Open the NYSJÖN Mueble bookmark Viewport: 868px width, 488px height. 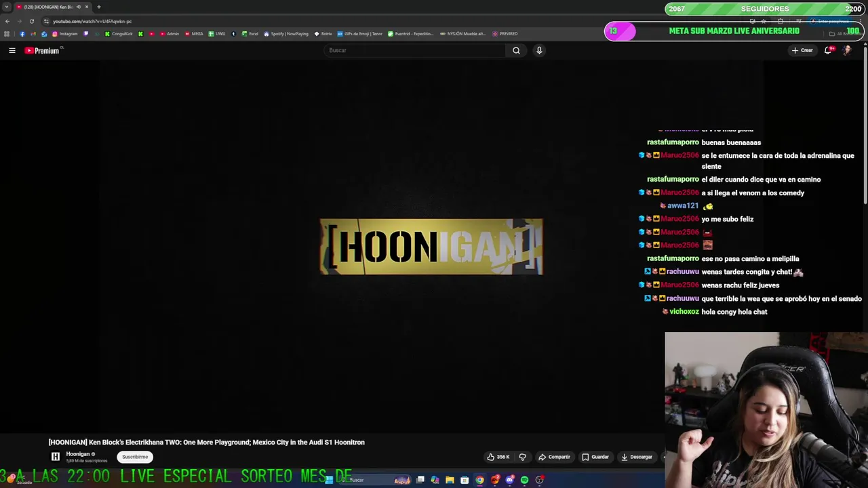(463, 34)
